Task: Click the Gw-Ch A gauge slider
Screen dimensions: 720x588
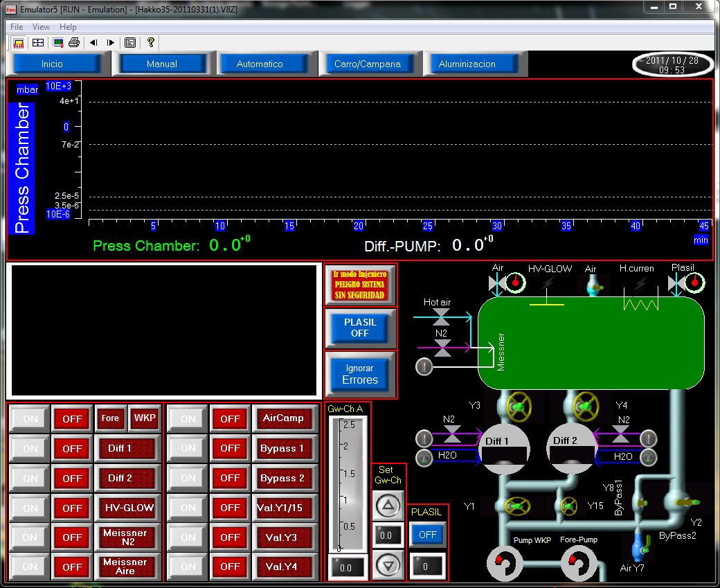Action: [x=346, y=485]
